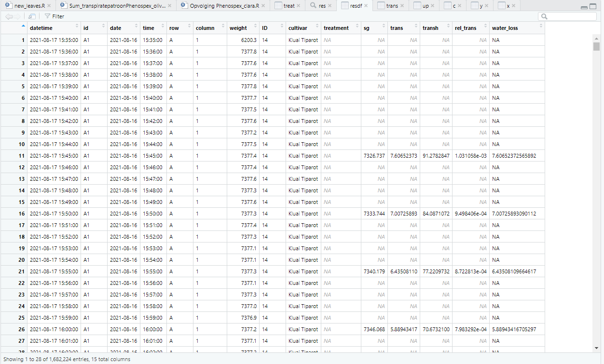Open the treat data tab
Image resolution: width=604 pixels, height=364 pixels.
click(x=289, y=6)
